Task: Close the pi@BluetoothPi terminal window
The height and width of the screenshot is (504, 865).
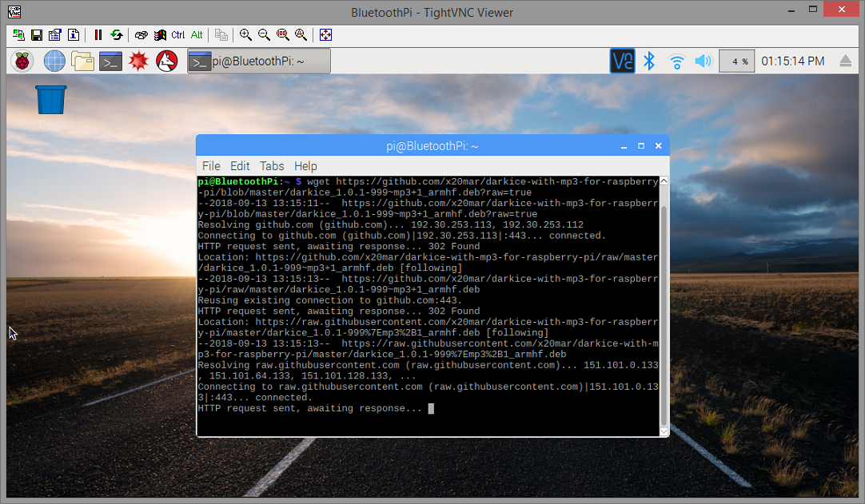Action: (x=658, y=146)
